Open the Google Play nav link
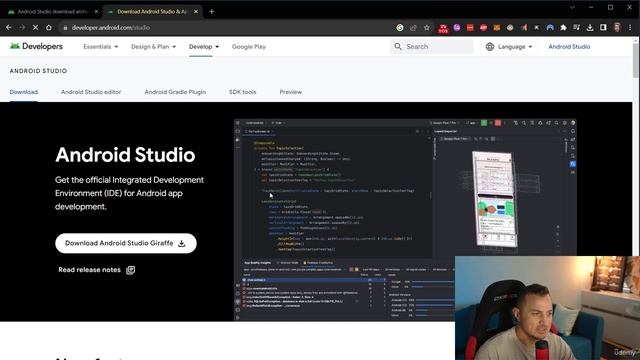Viewport: 640px width, 360px height. pyautogui.click(x=249, y=47)
